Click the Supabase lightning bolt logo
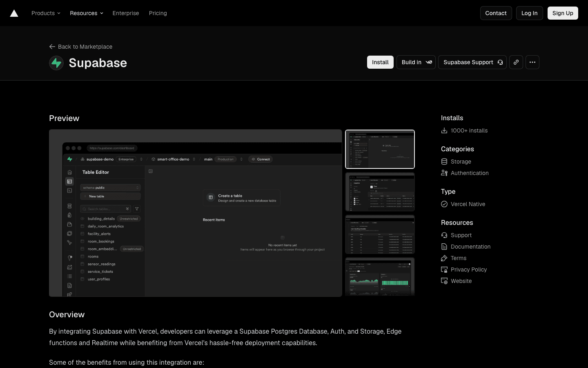The image size is (588, 368). tap(56, 63)
